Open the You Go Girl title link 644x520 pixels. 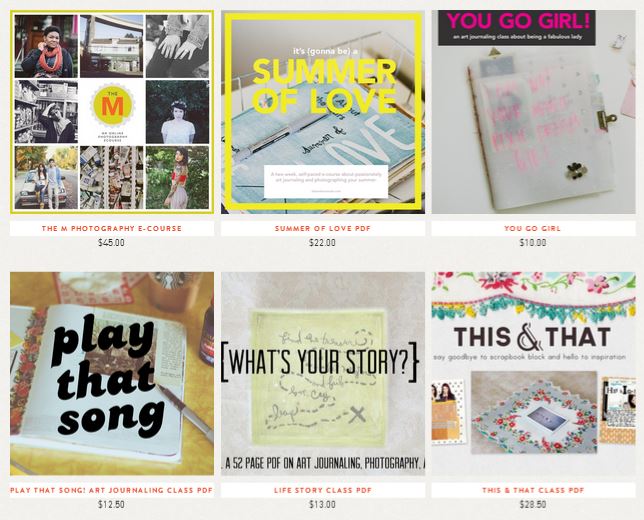tap(533, 228)
